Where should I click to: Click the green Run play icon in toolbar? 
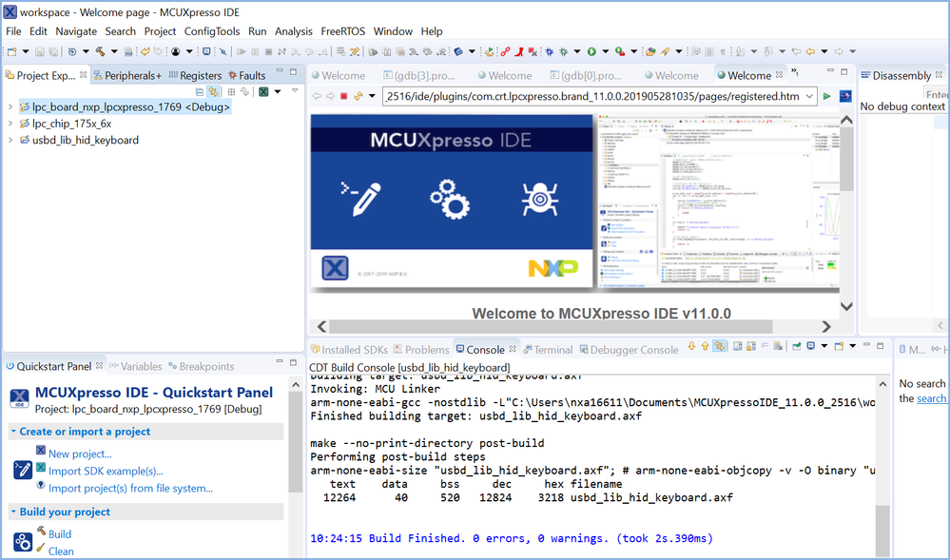pos(591,51)
